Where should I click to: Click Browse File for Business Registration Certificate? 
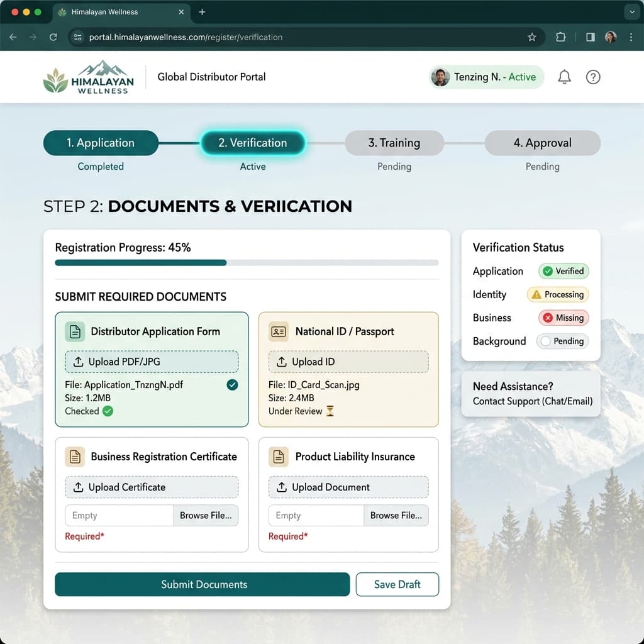coord(206,516)
